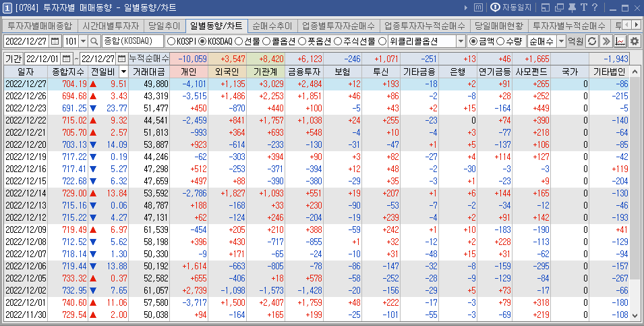Select the KOSDAQ radio button

point(202,41)
